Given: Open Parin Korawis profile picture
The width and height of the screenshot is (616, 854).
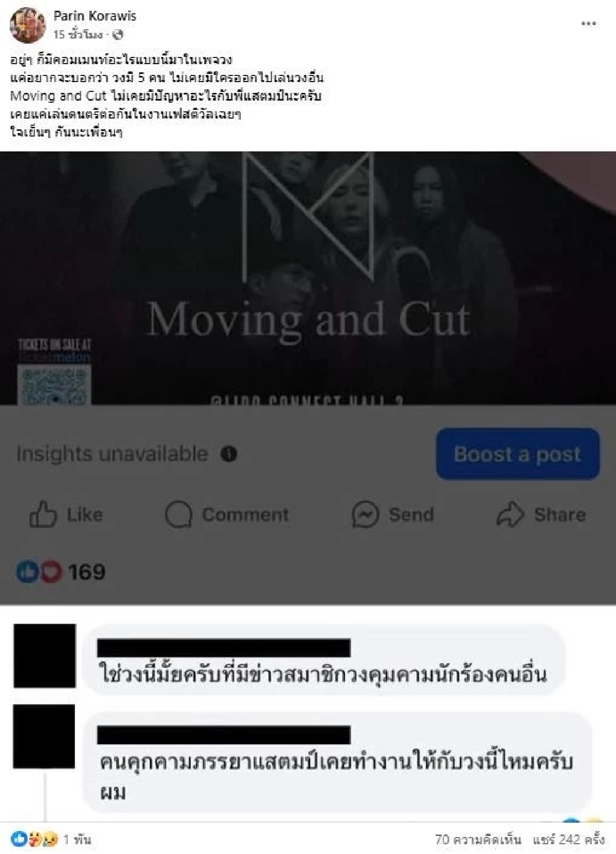Looking at the screenshot, I should point(27,25).
